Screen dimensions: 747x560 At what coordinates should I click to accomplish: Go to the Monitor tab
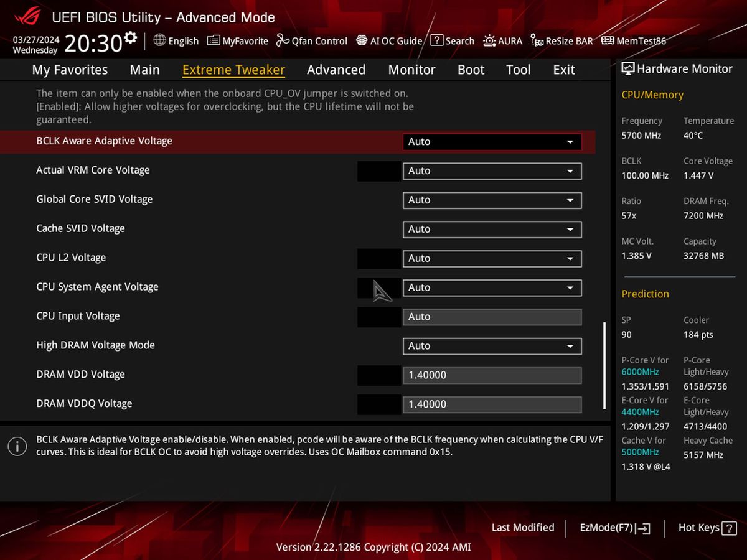pos(411,70)
